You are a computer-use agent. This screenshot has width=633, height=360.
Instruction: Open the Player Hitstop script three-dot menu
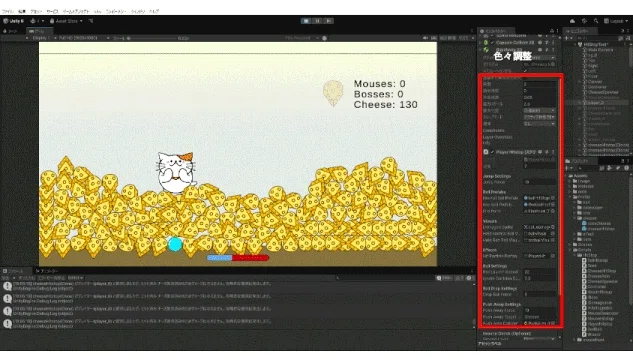pyautogui.click(x=553, y=152)
